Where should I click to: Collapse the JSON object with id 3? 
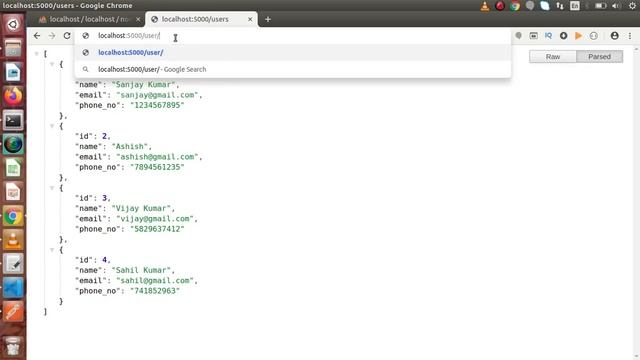tap(52, 188)
